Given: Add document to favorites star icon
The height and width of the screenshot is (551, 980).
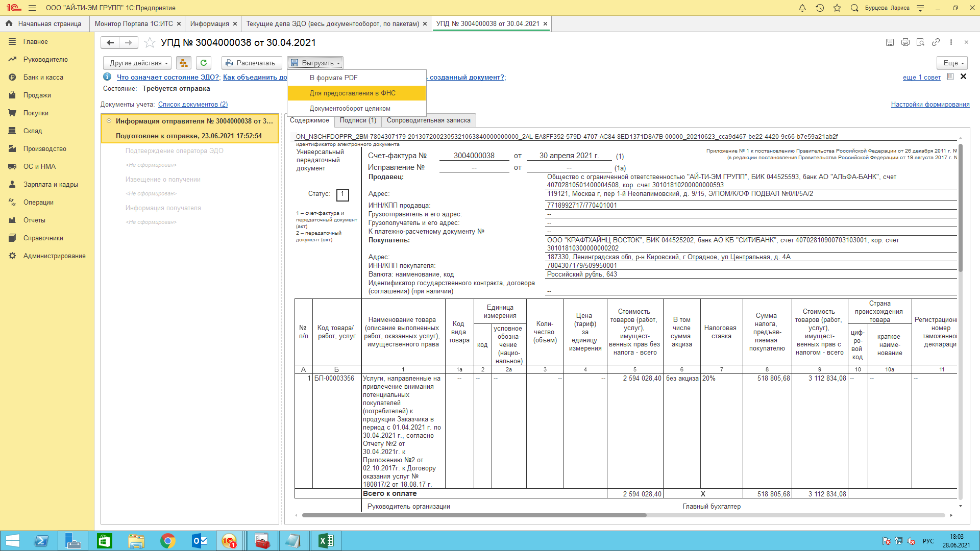Looking at the screenshot, I should (150, 43).
